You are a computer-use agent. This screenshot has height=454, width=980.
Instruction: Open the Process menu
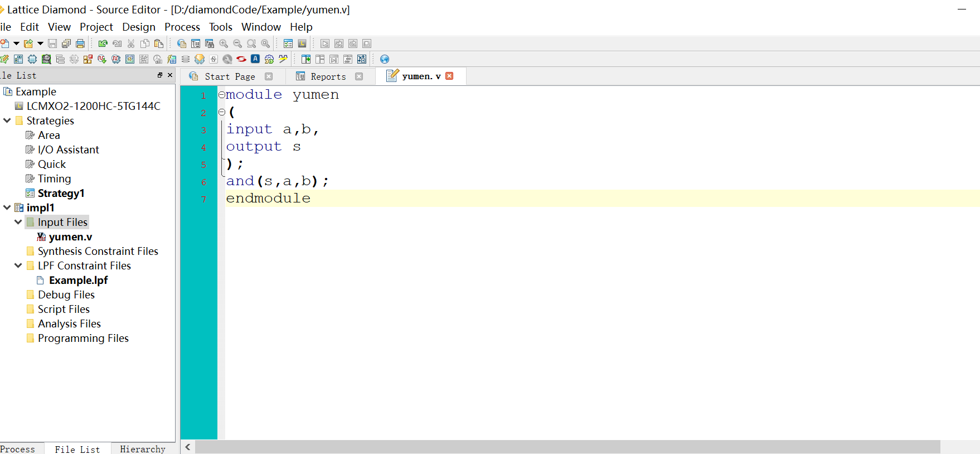(182, 27)
